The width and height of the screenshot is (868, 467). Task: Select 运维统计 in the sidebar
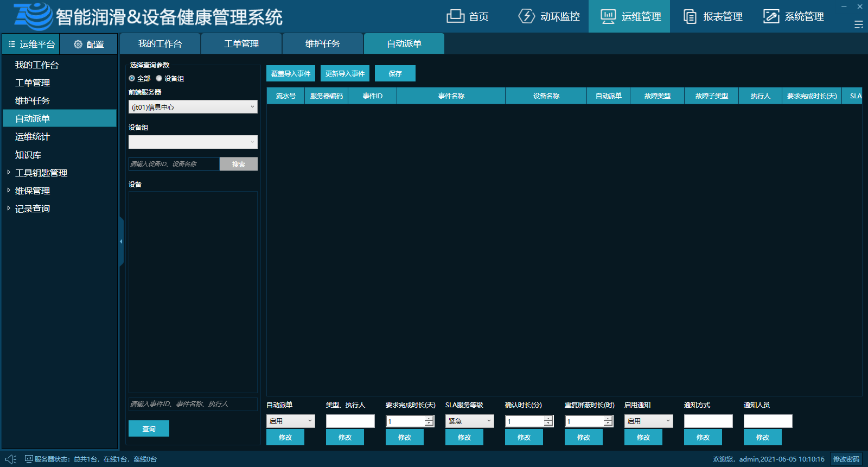tap(33, 137)
